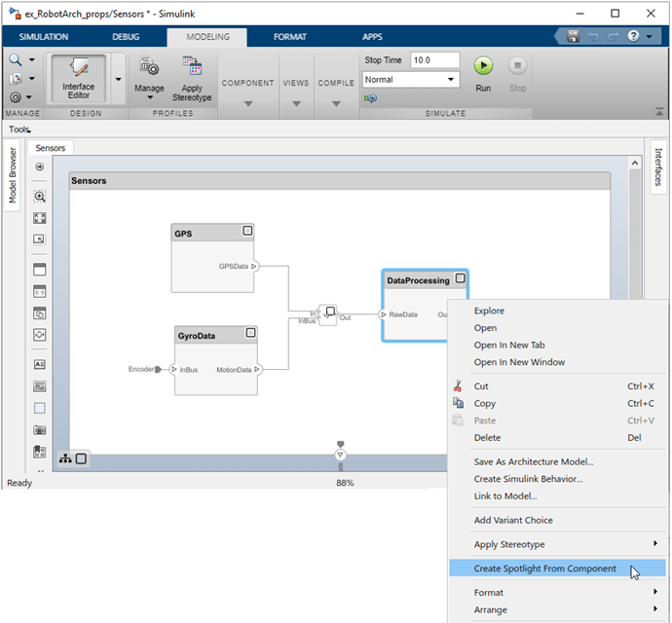Switch to the FORMAT tab
This screenshot has height=623, width=672.
(x=290, y=37)
